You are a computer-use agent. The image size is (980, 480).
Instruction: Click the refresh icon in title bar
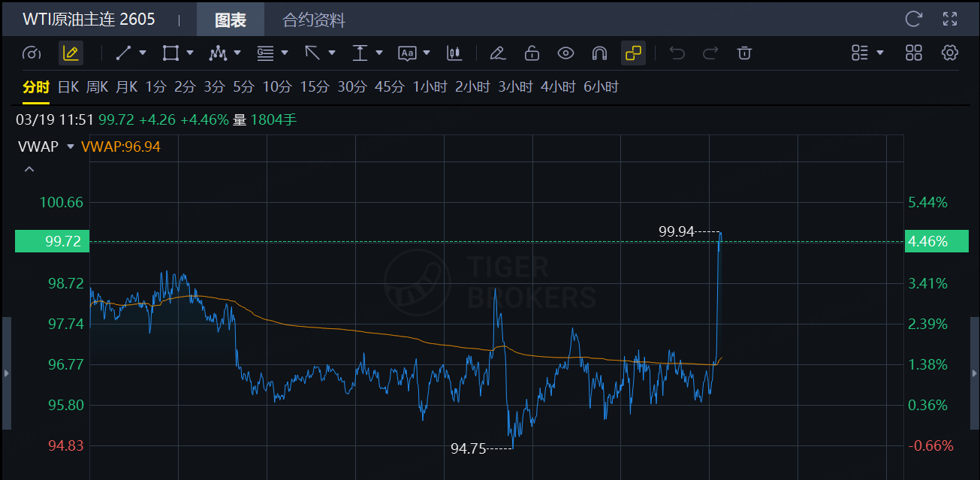pyautogui.click(x=913, y=19)
